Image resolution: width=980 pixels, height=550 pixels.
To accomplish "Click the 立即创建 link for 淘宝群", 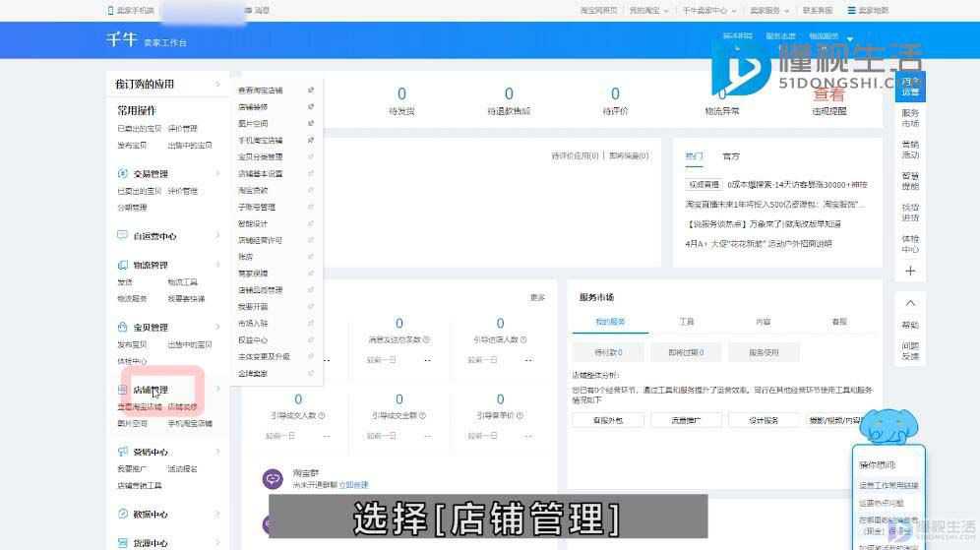I will 354,484.
